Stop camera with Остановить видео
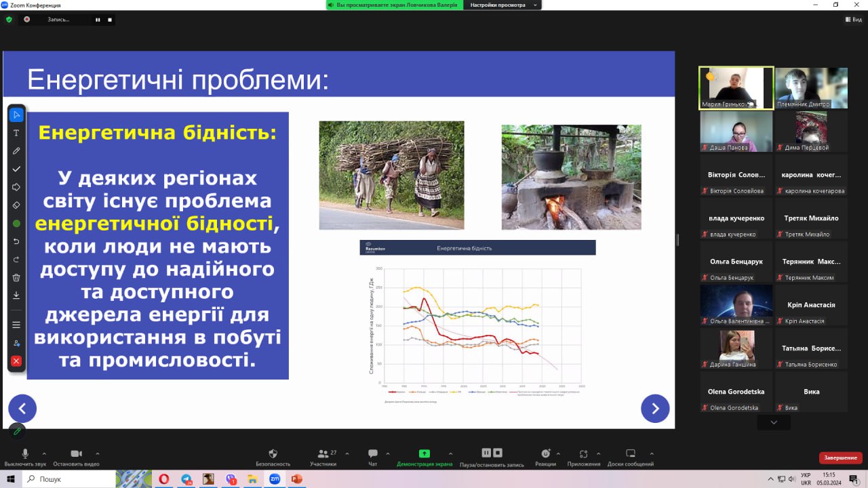The height and width of the screenshot is (488, 868). pos(76,454)
